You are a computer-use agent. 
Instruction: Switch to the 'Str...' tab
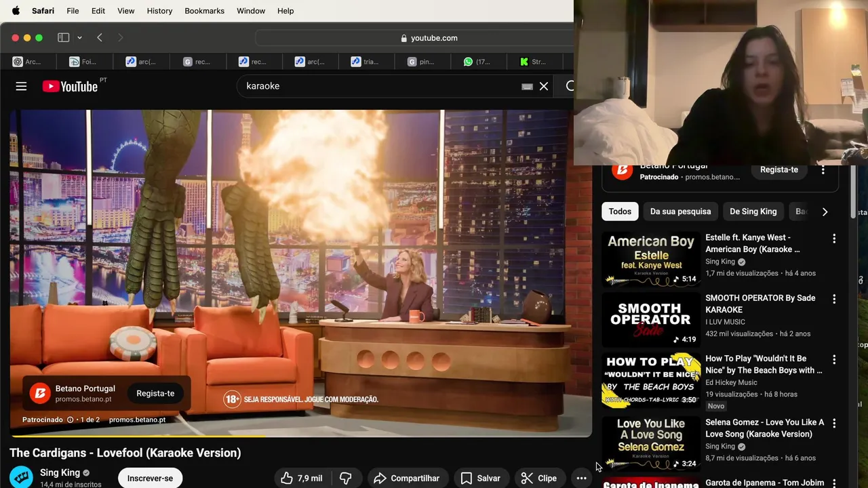[534, 62]
